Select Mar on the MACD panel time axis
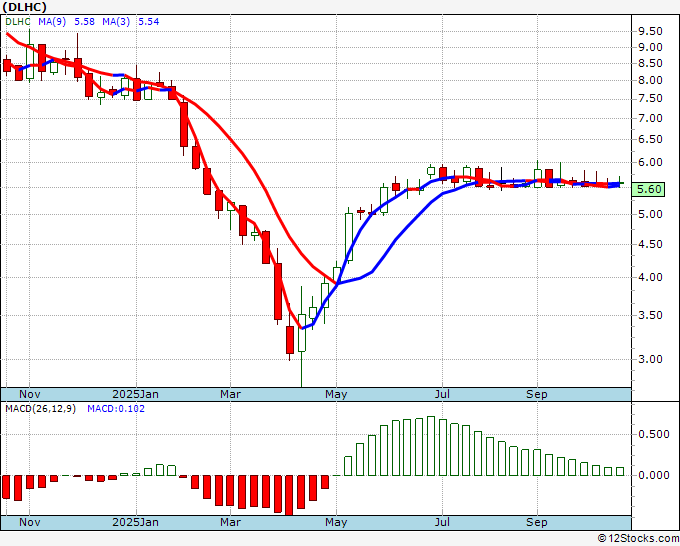The width and height of the screenshot is (680, 546). point(230,522)
